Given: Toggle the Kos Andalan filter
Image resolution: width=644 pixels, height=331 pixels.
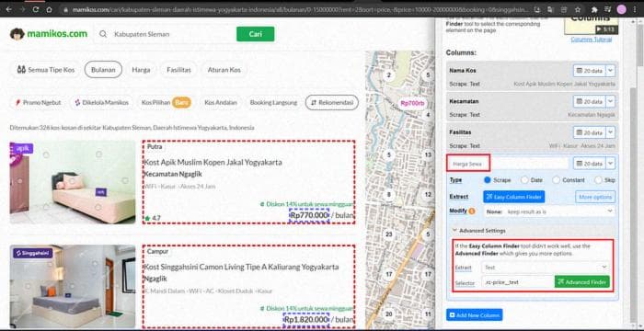Looking at the screenshot, I should click(221, 103).
